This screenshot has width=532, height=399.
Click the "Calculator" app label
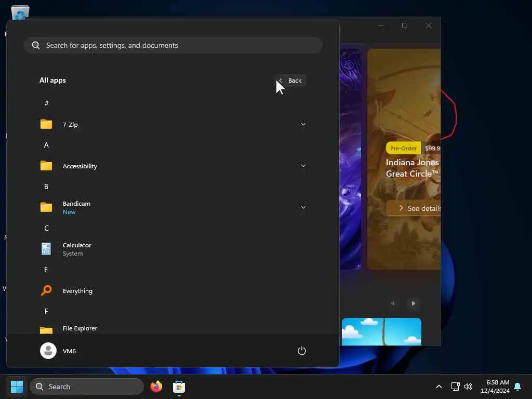coord(77,245)
